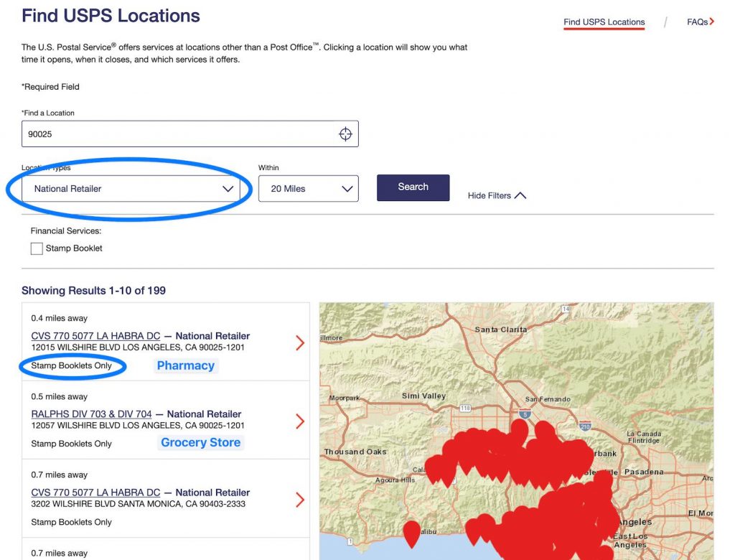This screenshot has width=735, height=560.
Task: Switch to Find USPS Locations tab
Action: pos(604,22)
